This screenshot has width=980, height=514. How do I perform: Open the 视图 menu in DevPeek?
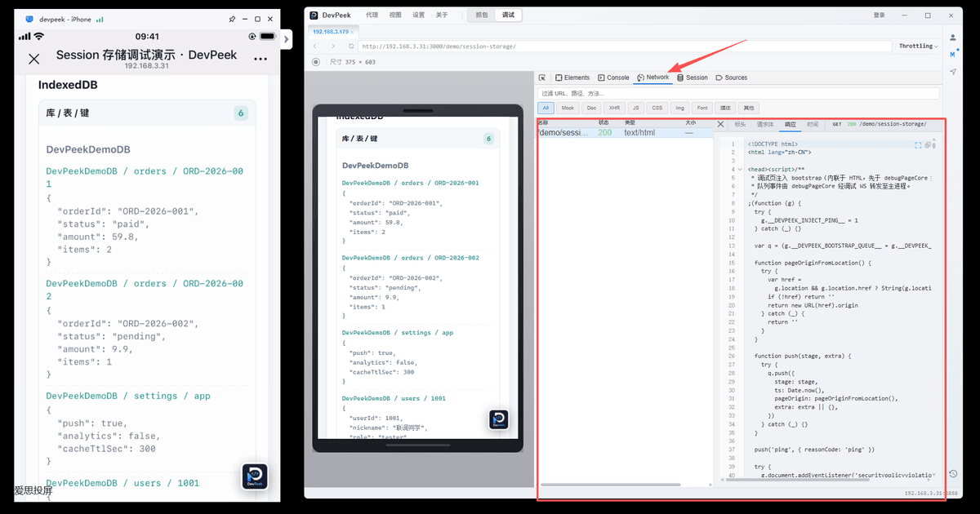(395, 15)
